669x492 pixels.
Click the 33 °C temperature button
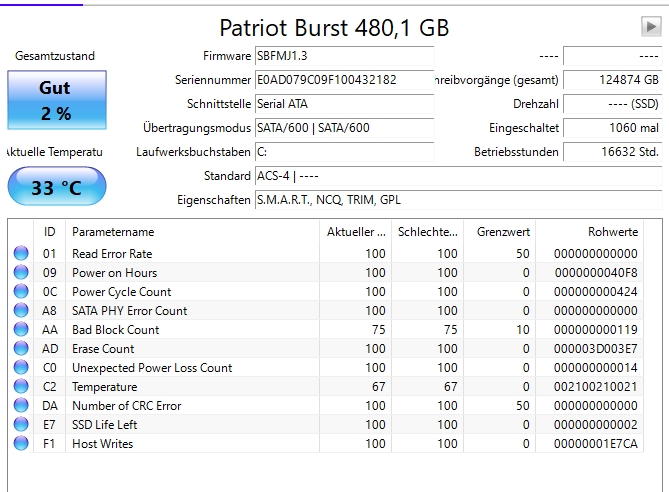pyautogui.click(x=57, y=187)
